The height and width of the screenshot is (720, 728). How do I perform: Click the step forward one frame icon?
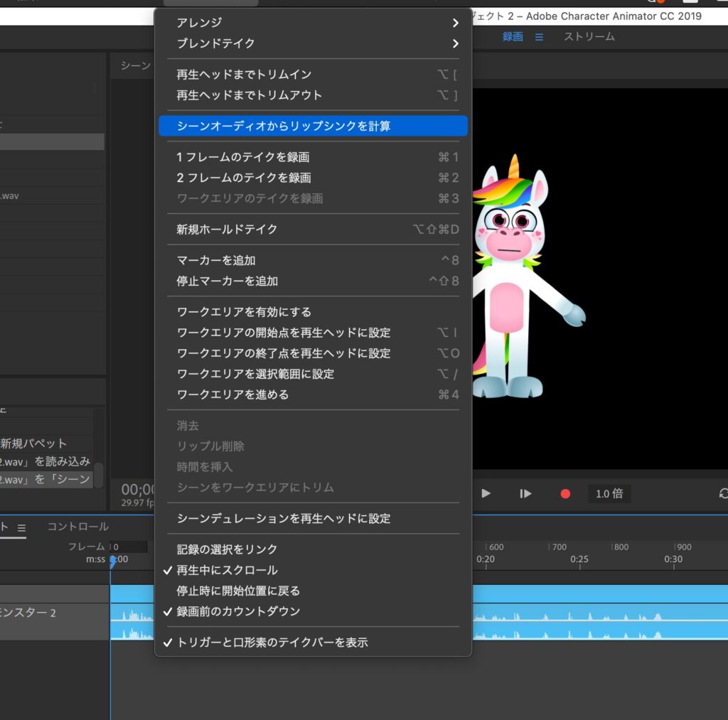click(525, 493)
